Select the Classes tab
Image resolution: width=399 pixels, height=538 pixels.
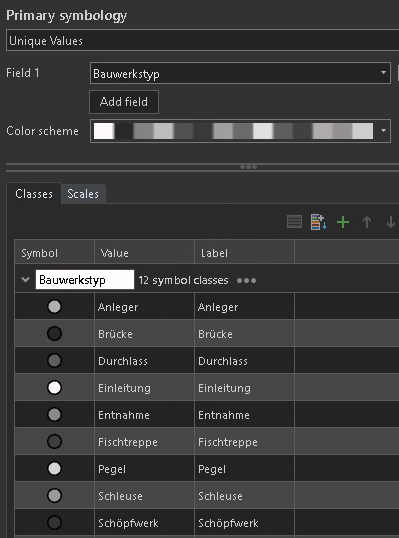pos(34,194)
